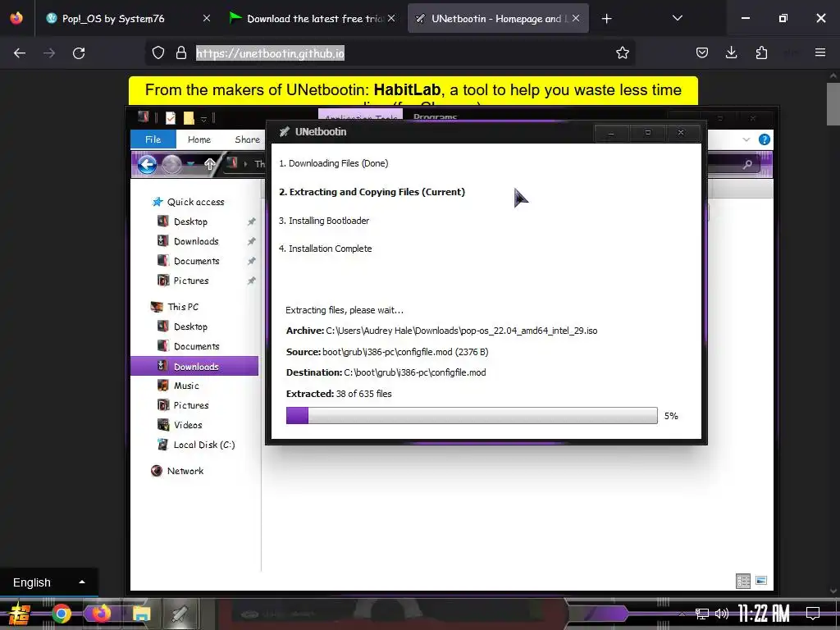Open File Explorer from the taskbar

tap(141, 614)
